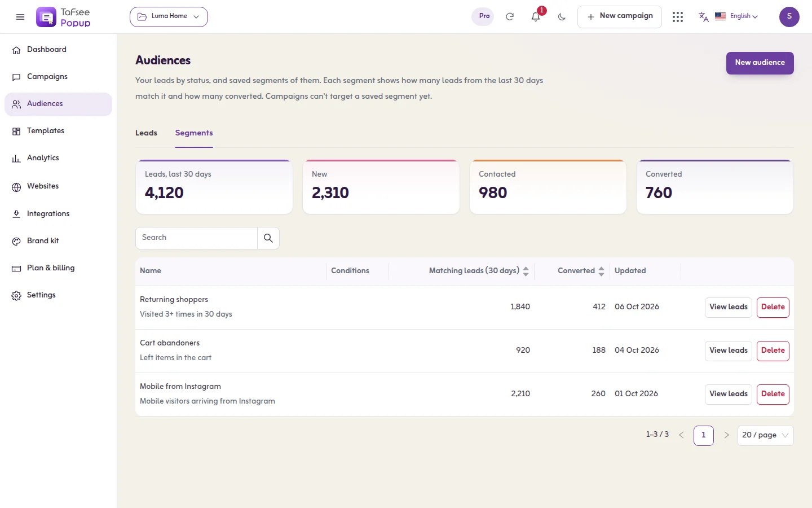812x508 pixels.
Task: Delete the Cart abandoners segment
Action: tap(773, 351)
